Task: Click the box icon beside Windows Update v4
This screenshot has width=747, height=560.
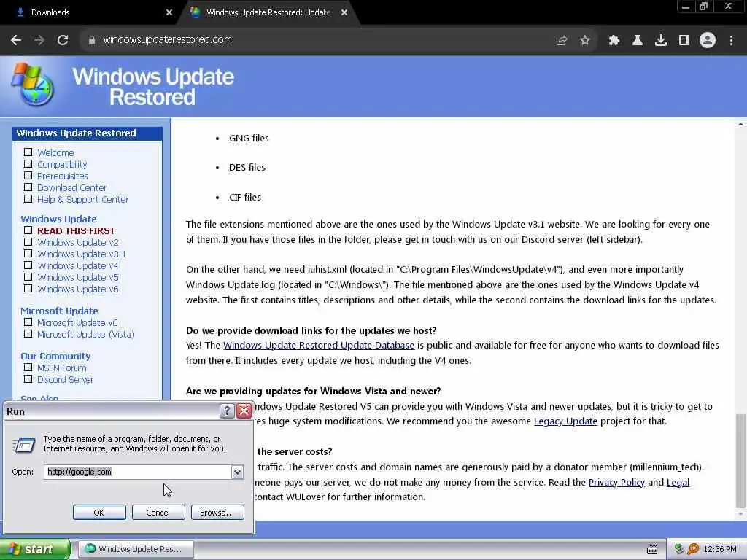Action: [x=28, y=265]
